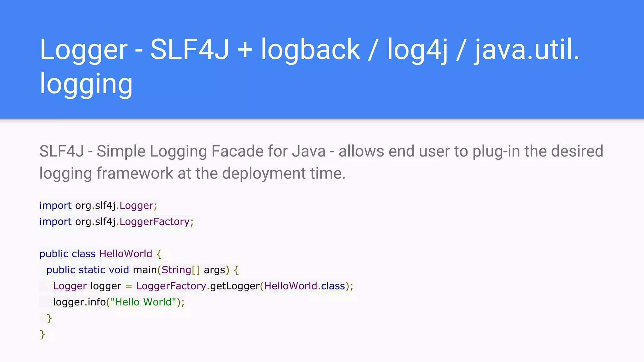Click the line 'import org.slf4j.Logger;'
644x362 pixels.
point(98,206)
